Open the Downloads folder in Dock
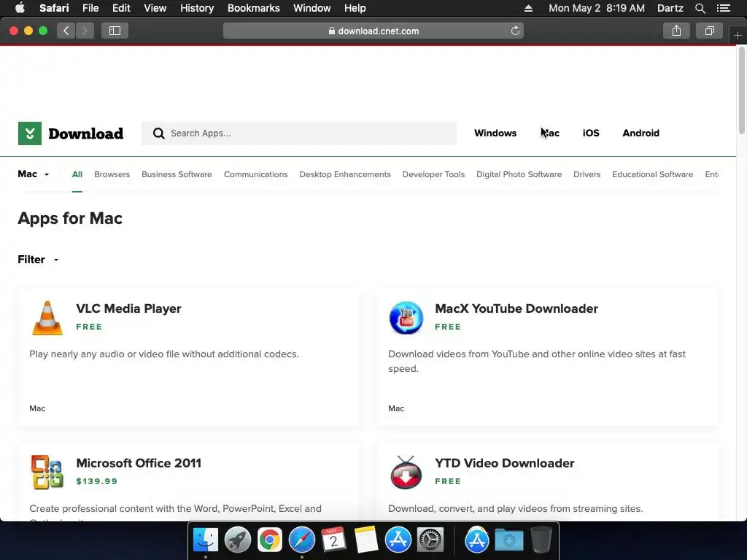The image size is (747, 560). (x=508, y=540)
